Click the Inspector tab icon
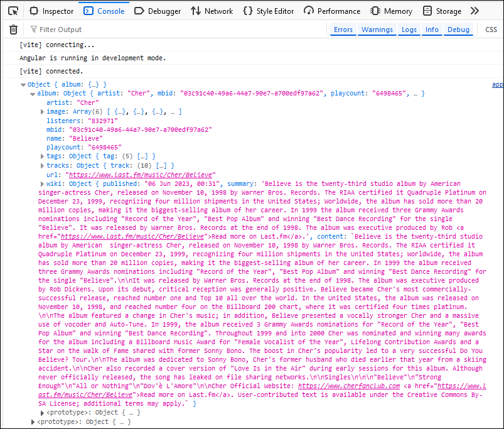 tap(34, 11)
